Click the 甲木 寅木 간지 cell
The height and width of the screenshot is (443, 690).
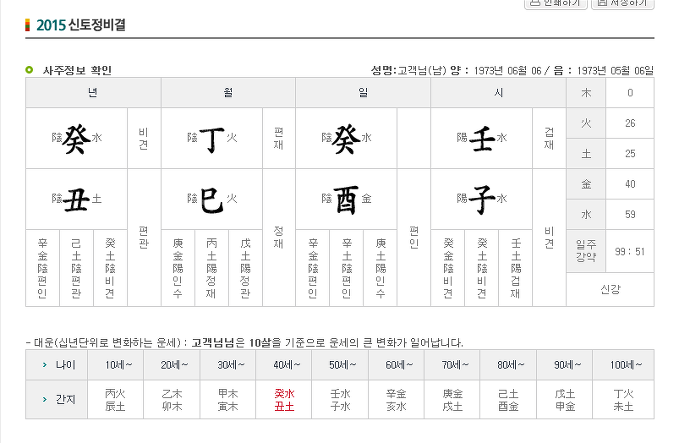coord(228,400)
